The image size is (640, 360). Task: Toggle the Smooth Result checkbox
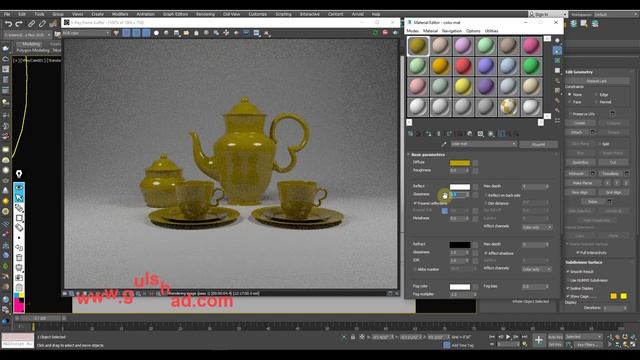568,271
